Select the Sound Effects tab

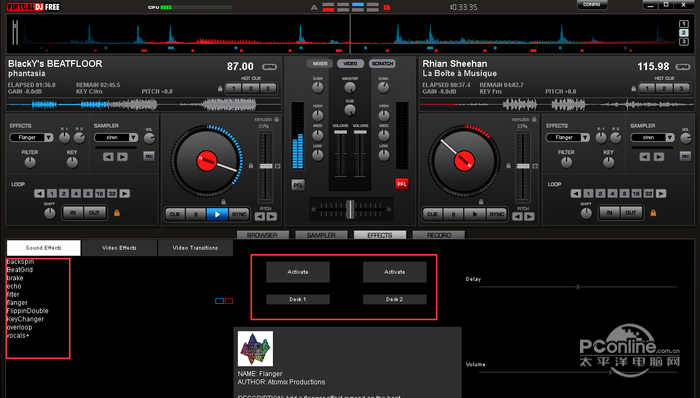coord(43,248)
